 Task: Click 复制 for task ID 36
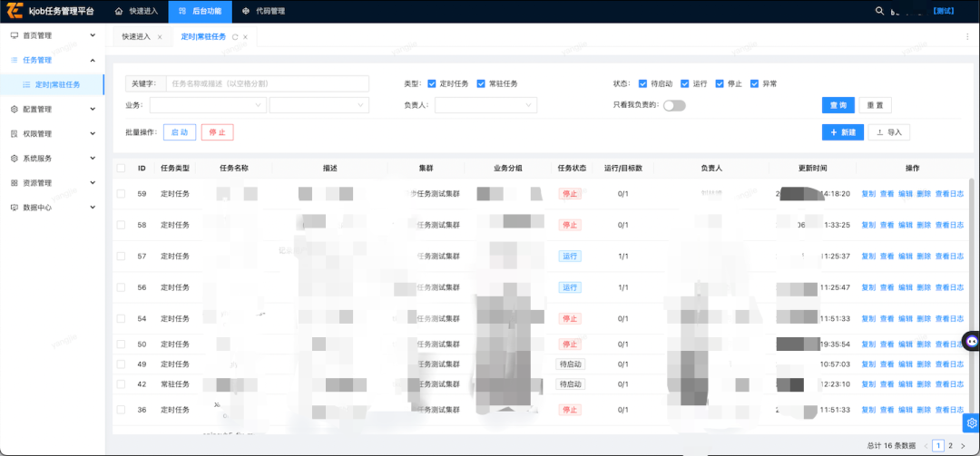click(868, 410)
